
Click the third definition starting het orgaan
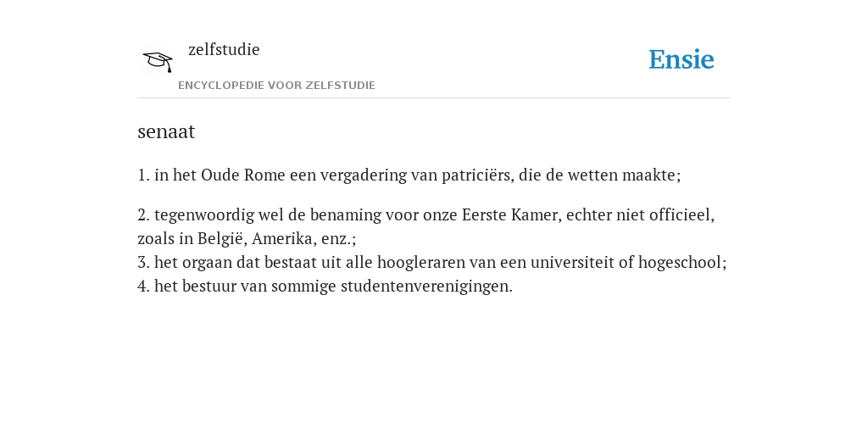pos(431,263)
